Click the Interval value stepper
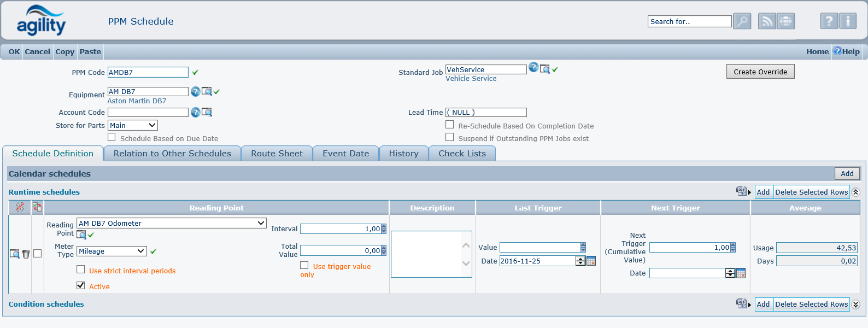 384,229
